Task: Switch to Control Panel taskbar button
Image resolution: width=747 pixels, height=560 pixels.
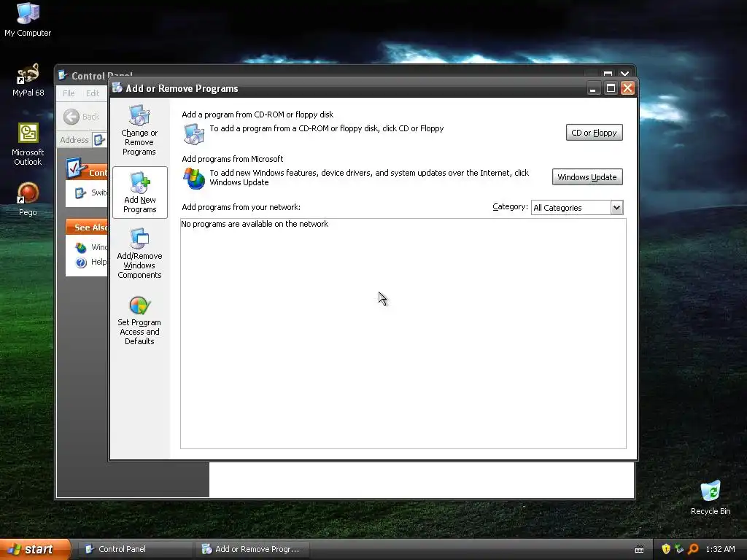Action: click(134, 549)
